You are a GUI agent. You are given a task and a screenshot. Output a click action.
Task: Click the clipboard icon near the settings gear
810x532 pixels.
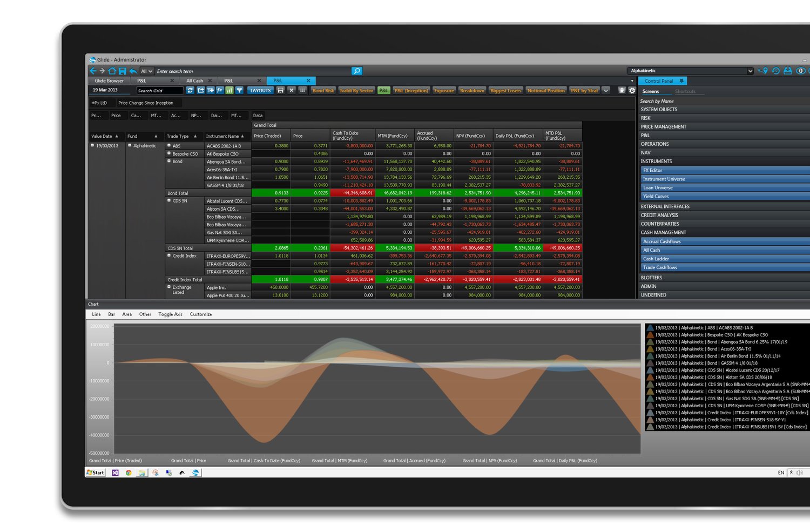pyautogui.click(x=622, y=90)
